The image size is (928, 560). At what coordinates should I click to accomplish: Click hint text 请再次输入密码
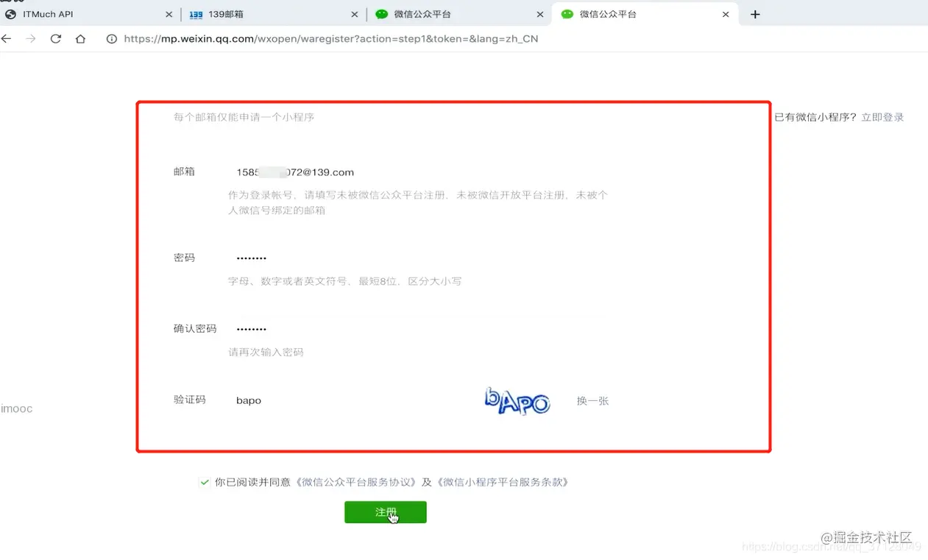pyautogui.click(x=266, y=352)
